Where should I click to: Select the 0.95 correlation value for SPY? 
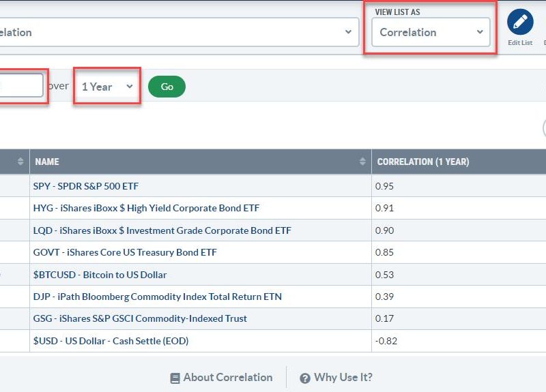(384, 186)
